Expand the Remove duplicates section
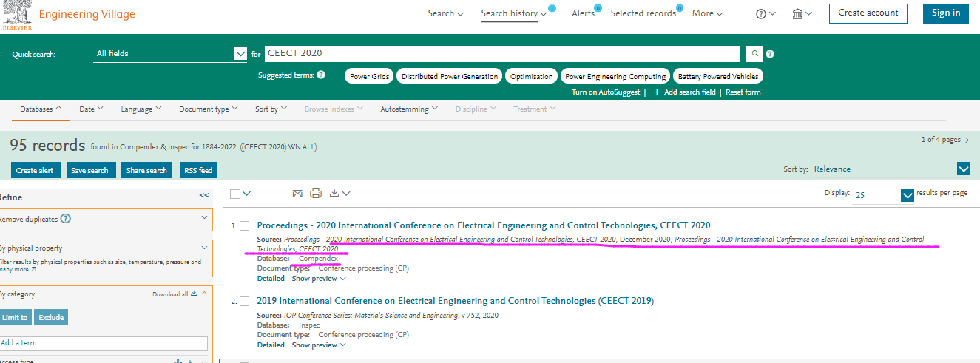This screenshot has width=980, height=363. [205, 219]
